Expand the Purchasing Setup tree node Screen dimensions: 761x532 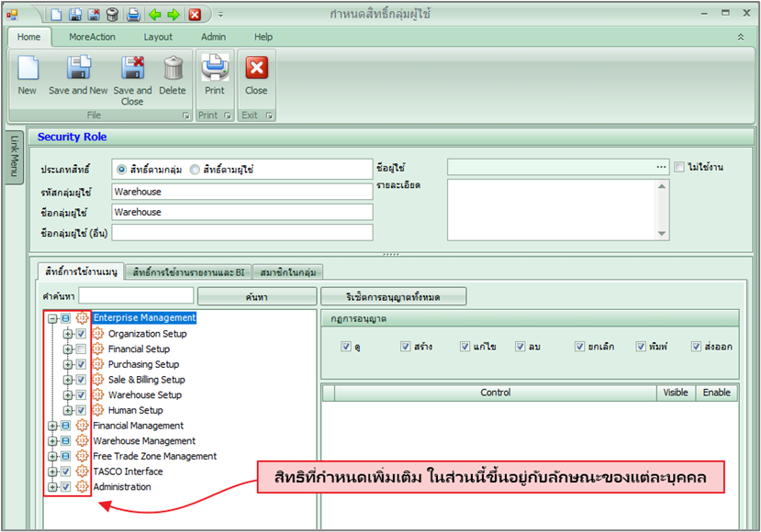click(x=68, y=365)
